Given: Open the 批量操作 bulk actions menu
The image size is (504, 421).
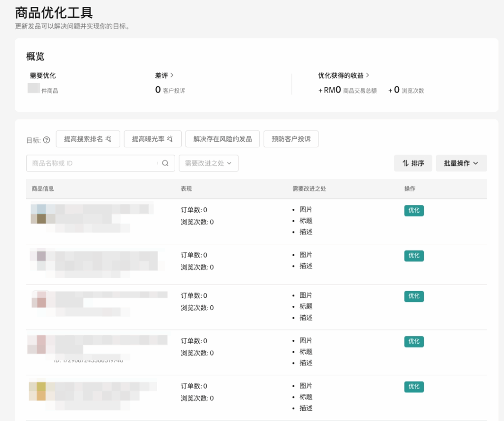Looking at the screenshot, I should click(x=461, y=163).
